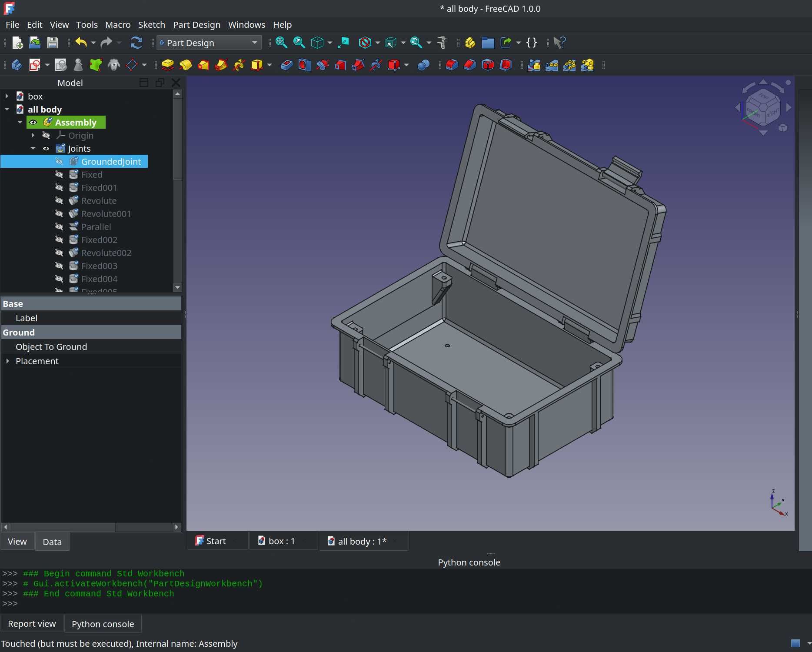Click the isometric view cube icon

[318, 43]
